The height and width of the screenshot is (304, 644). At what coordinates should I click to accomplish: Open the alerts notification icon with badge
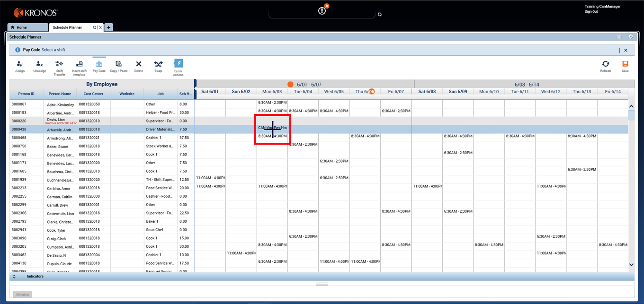pos(322,10)
